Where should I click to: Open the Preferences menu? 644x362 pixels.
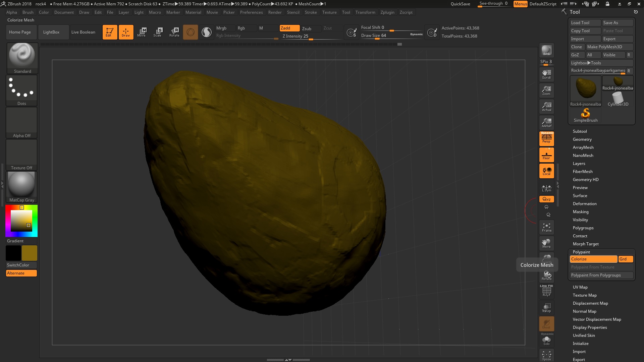251,12
